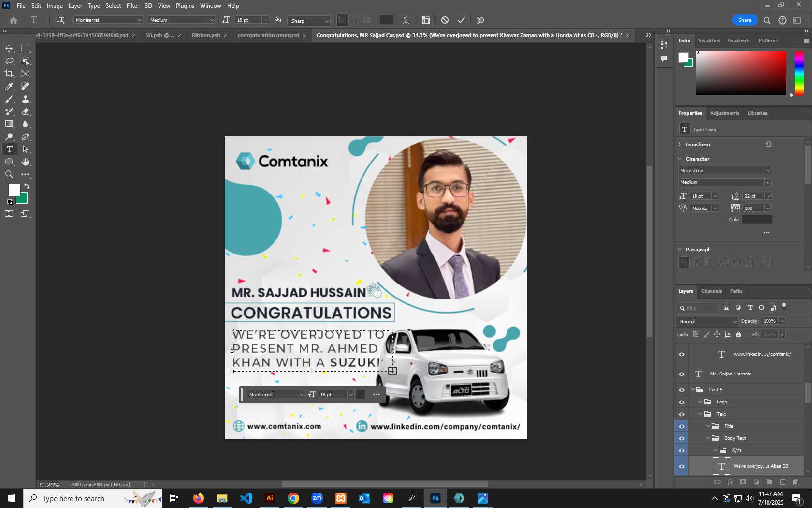
Task: Hide the Post 5 group
Action: tap(681, 390)
